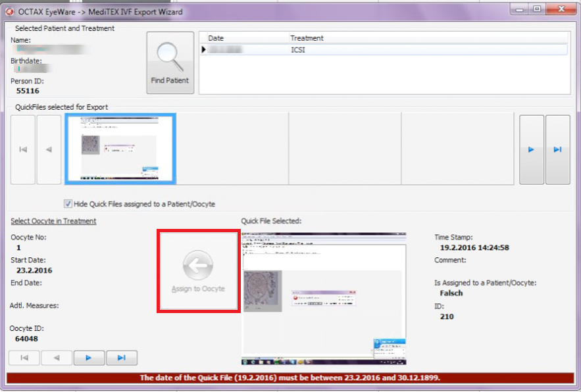This screenshot has height=392, width=581.
Task: Click the time stamp 19.2.2016 14:24:58
Action: click(474, 247)
